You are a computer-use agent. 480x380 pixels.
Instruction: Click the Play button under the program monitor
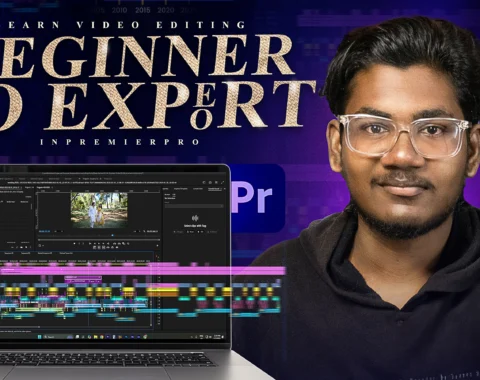point(90,243)
